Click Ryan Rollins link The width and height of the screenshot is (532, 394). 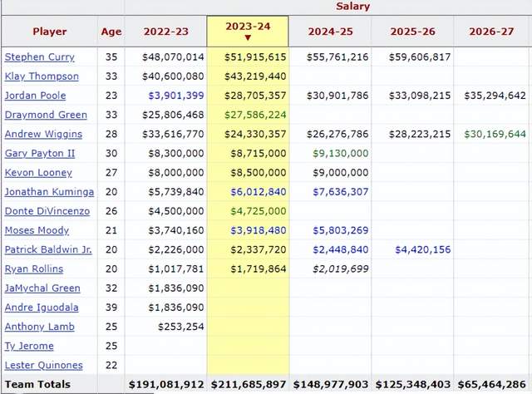(33, 269)
